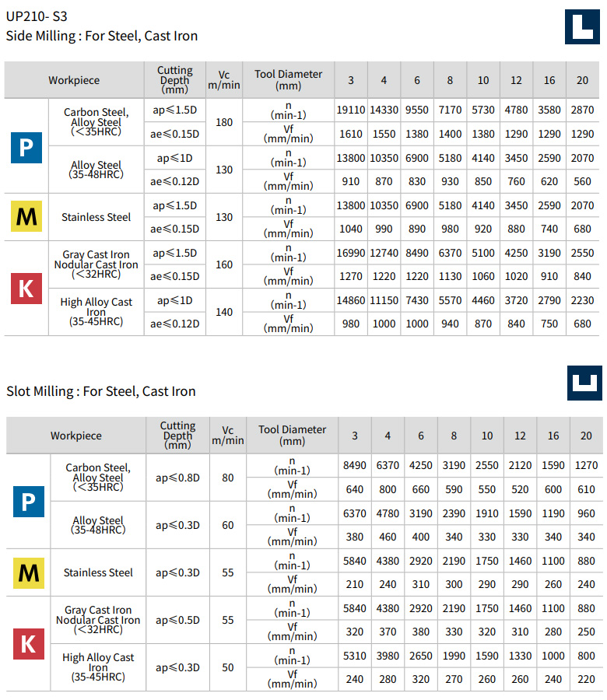Click the Tool Diameter header in the slot milling table

pyautogui.click(x=293, y=436)
